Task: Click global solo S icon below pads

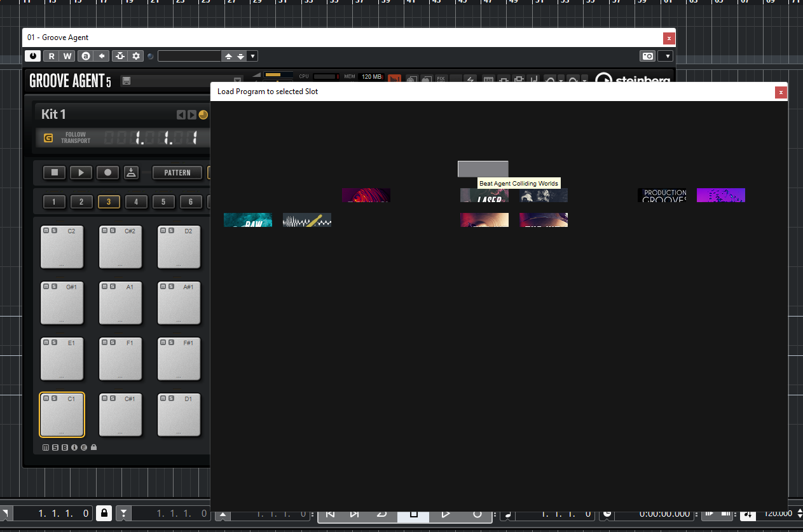Action: click(x=55, y=447)
